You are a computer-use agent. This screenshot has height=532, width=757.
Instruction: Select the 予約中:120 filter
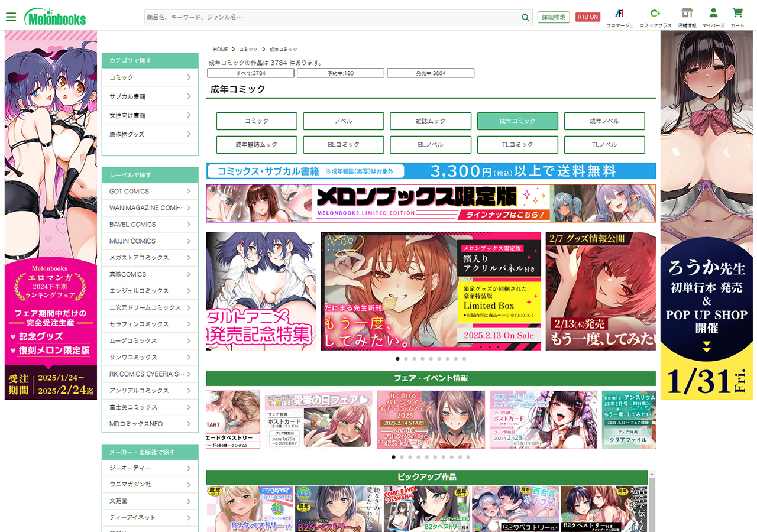tap(340, 73)
